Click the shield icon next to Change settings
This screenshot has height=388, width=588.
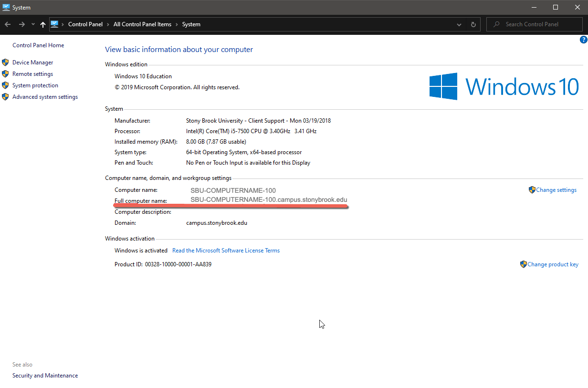point(532,189)
